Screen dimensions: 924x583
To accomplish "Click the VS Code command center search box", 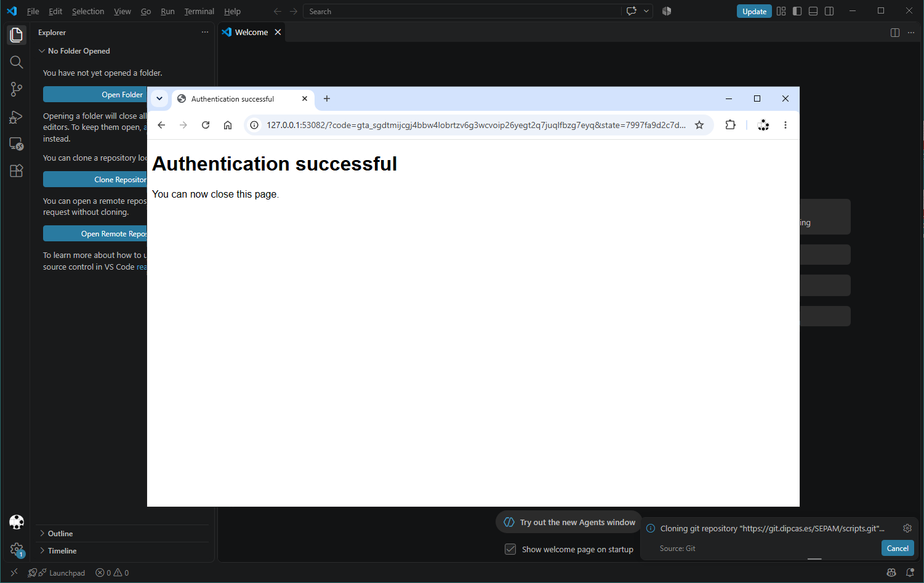I will coord(462,11).
